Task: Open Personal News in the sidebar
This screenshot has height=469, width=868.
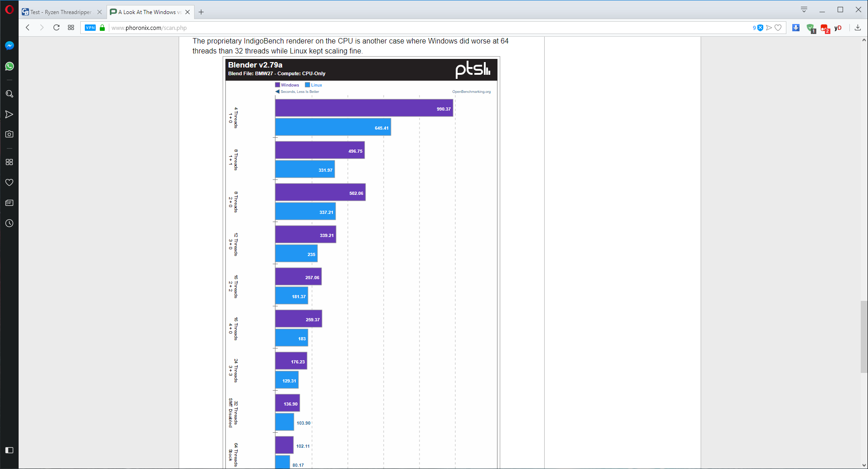Action: point(9,203)
